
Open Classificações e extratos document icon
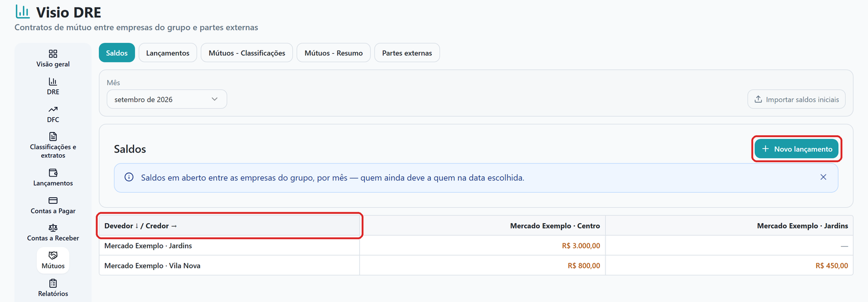coord(53,136)
